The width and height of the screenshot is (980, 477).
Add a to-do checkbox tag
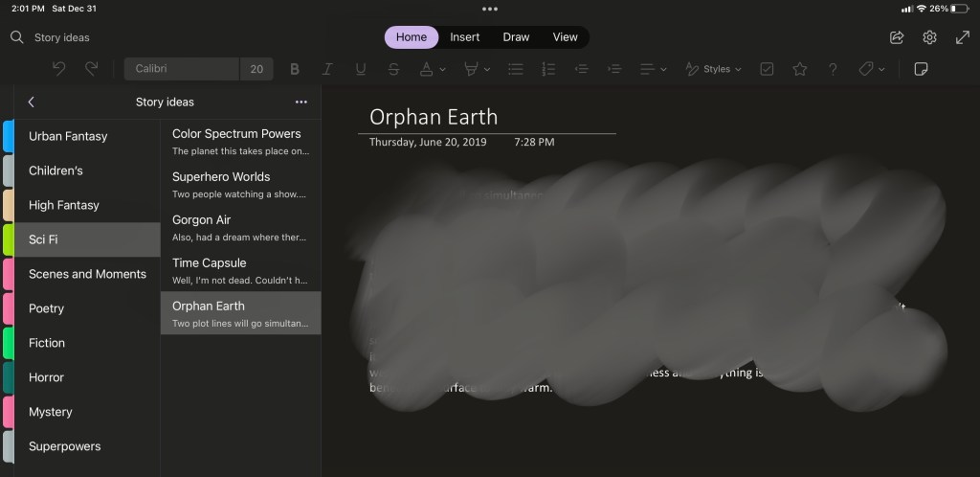point(767,69)
